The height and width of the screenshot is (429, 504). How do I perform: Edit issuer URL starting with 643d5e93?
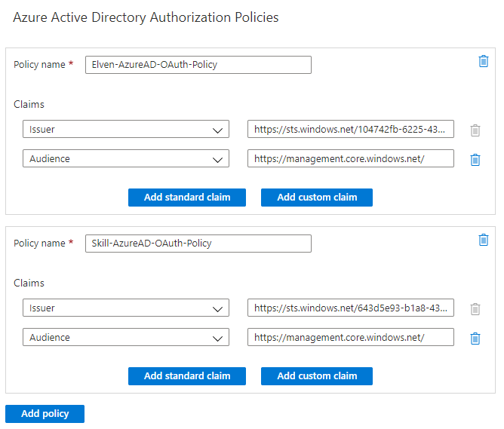point(351,308)
